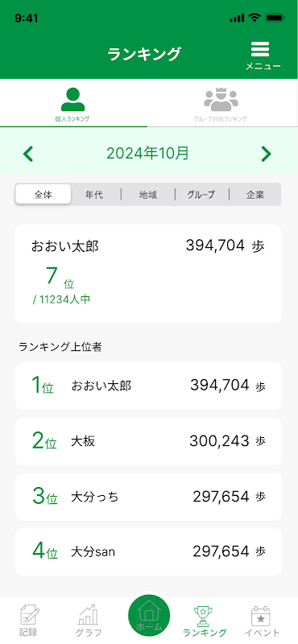Image resolution: width=298 pixels, height=644 pixels.
Task: Switch to グループ対抗ランキング group icon
Action: tap(221, 100)
